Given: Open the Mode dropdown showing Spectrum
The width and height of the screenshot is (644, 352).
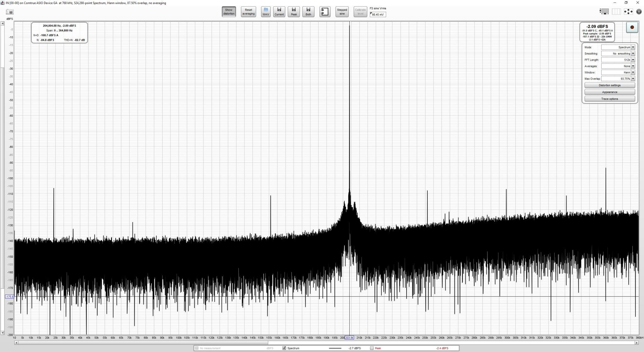Looking at the screenshot, I should [618, 47].
